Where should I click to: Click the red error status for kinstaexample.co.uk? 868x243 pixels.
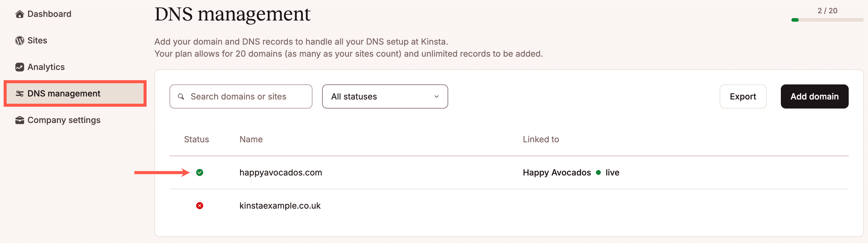coord(199,206)
